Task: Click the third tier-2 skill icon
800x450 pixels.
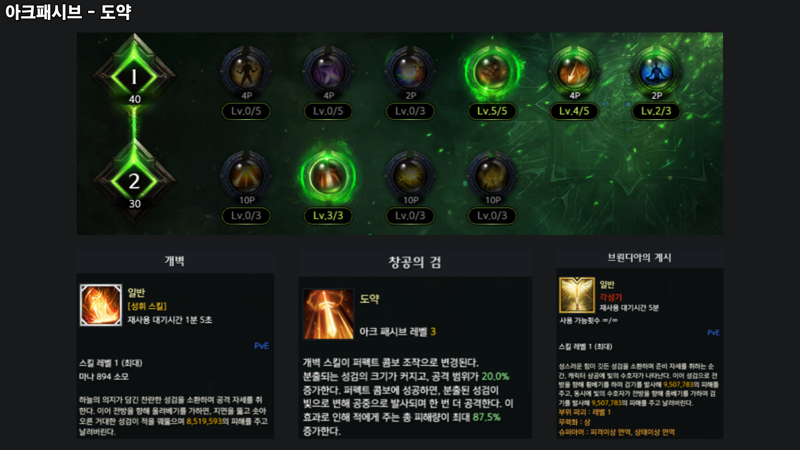Action: click(x=410, y=177)
